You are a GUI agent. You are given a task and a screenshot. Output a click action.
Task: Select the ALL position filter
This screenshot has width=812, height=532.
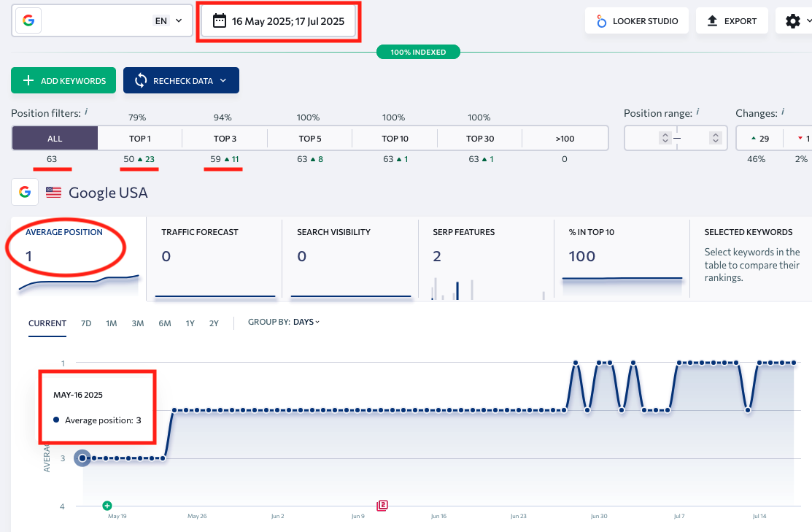coord(55,138)
